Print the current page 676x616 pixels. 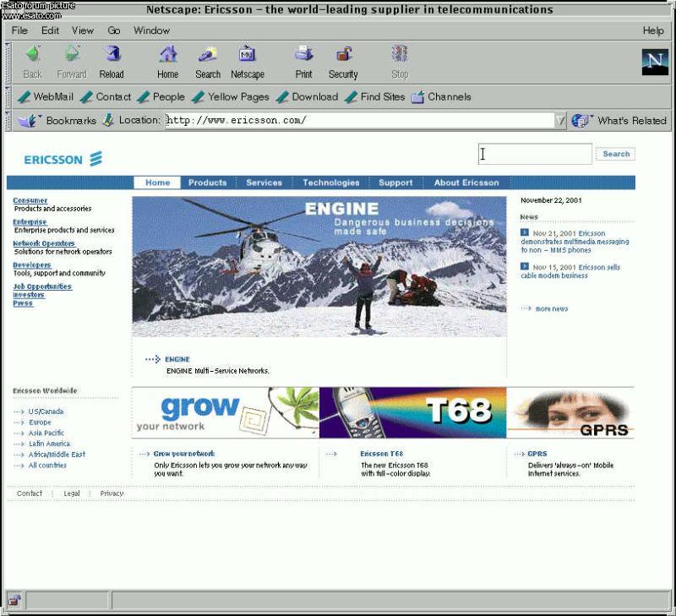[x=303, y=54]
